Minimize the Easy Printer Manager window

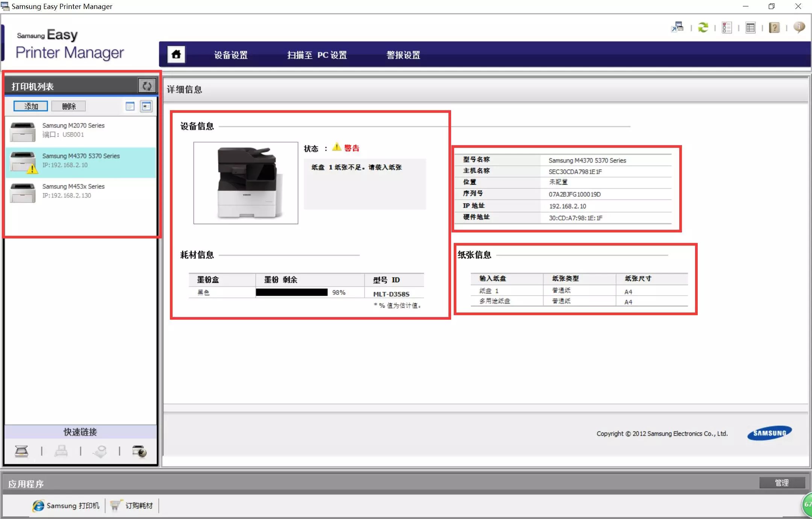[745, 6]
